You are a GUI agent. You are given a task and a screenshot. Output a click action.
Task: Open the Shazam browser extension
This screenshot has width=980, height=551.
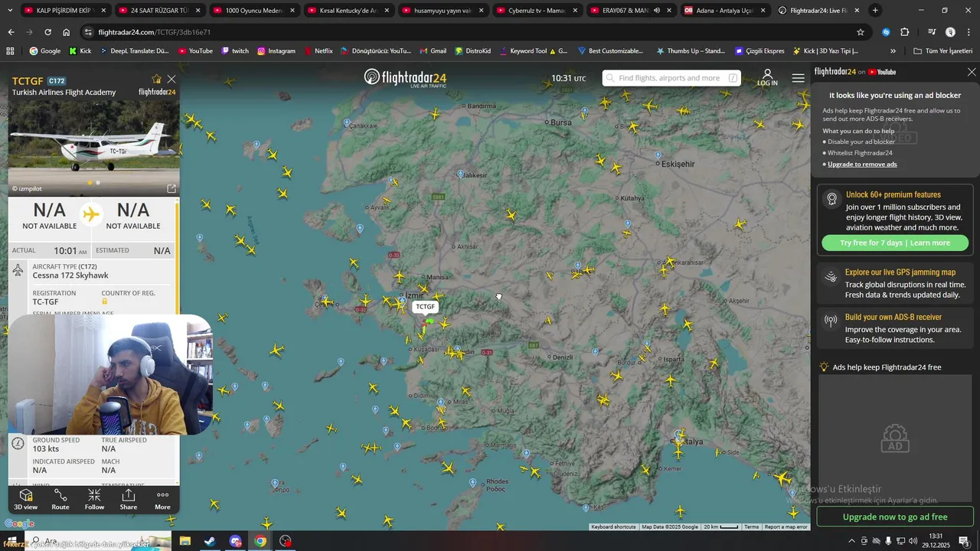click(x=886, y=32)
